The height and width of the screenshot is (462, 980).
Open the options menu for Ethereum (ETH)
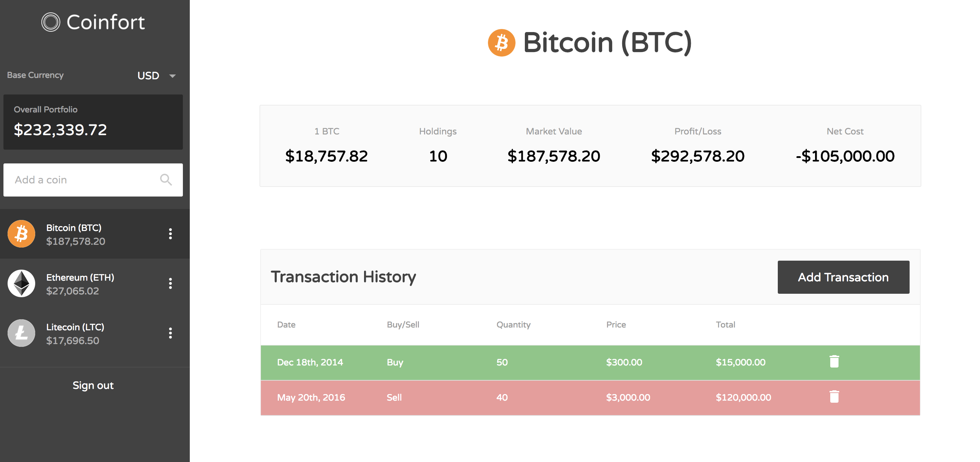[x=171, y=283]
